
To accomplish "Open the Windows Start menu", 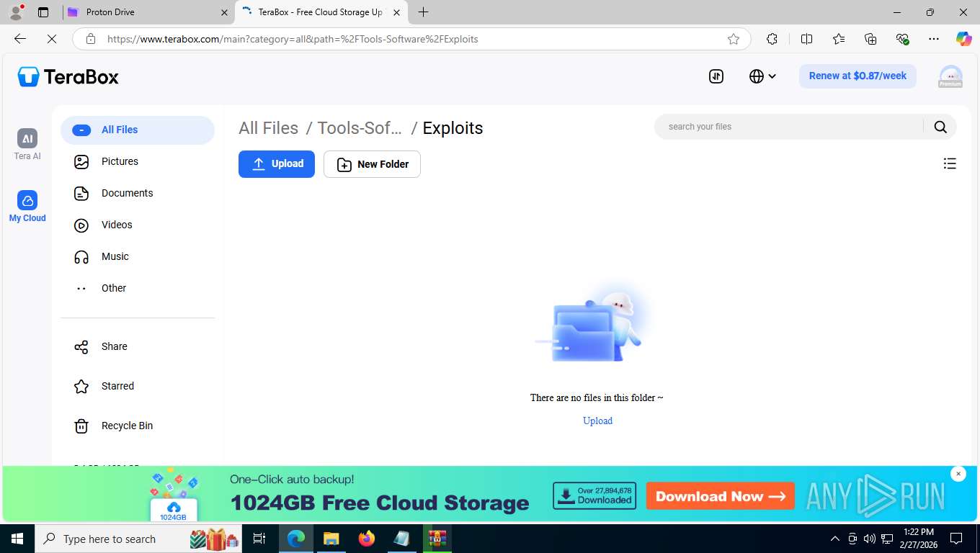I will [17, 539].
